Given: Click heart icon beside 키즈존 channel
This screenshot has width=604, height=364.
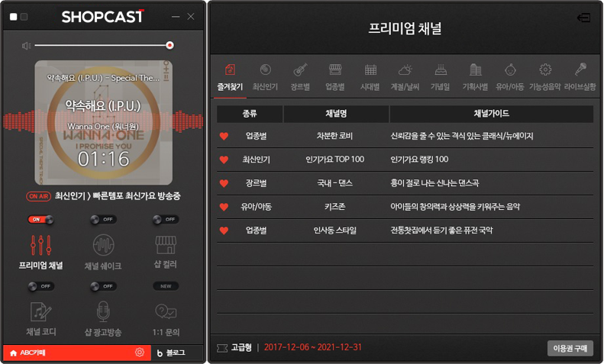Looking at the screenshot, I should 224,207.
